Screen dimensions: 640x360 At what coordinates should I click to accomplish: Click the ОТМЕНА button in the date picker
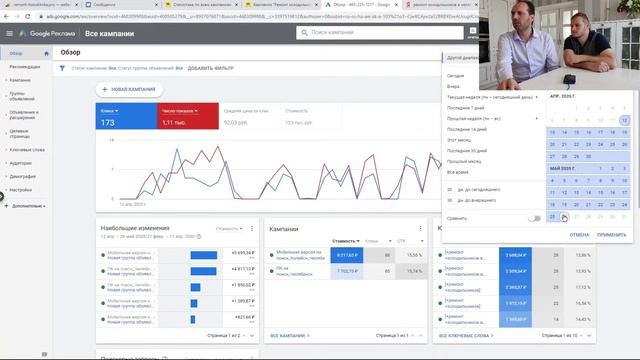579,235
